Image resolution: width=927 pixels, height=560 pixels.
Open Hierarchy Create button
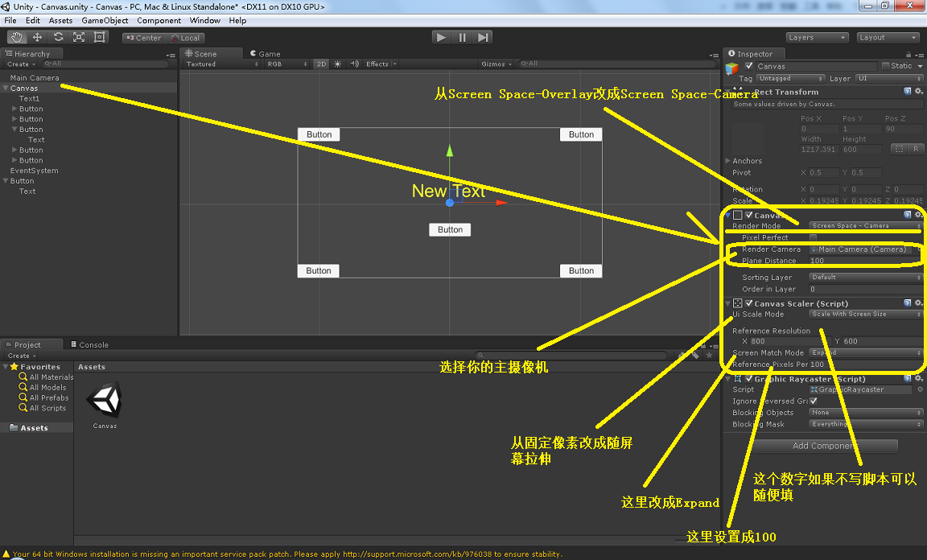pyautogui.click(x=21, y=64)
